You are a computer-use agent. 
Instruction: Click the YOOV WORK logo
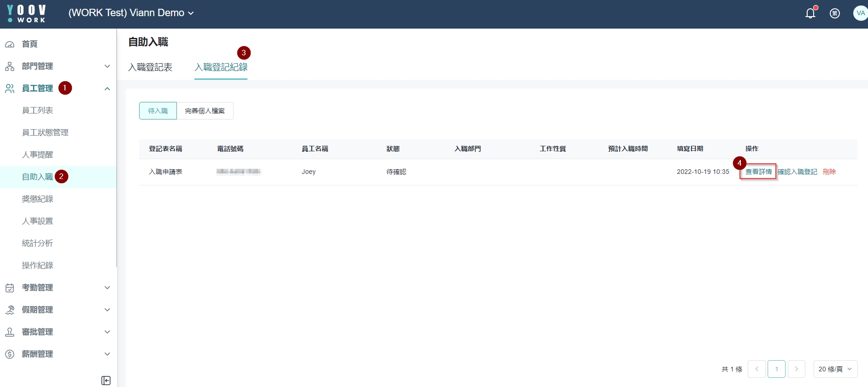(x=27, y=13)
